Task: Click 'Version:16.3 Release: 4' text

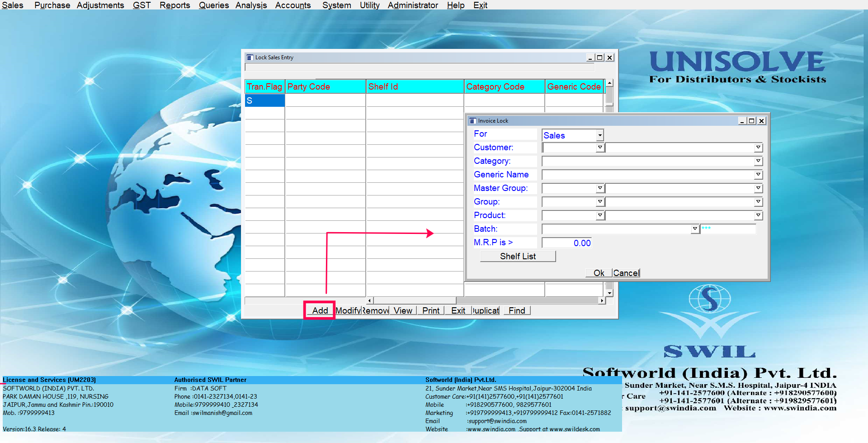Action: (x=34, y=429)
